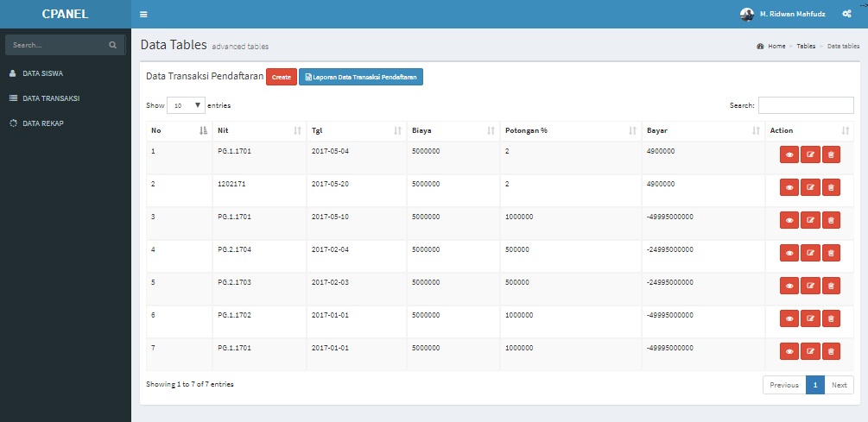Sort table by Bayar column
This screenshot has width=868, height=422.
click(x=703, y=130)
